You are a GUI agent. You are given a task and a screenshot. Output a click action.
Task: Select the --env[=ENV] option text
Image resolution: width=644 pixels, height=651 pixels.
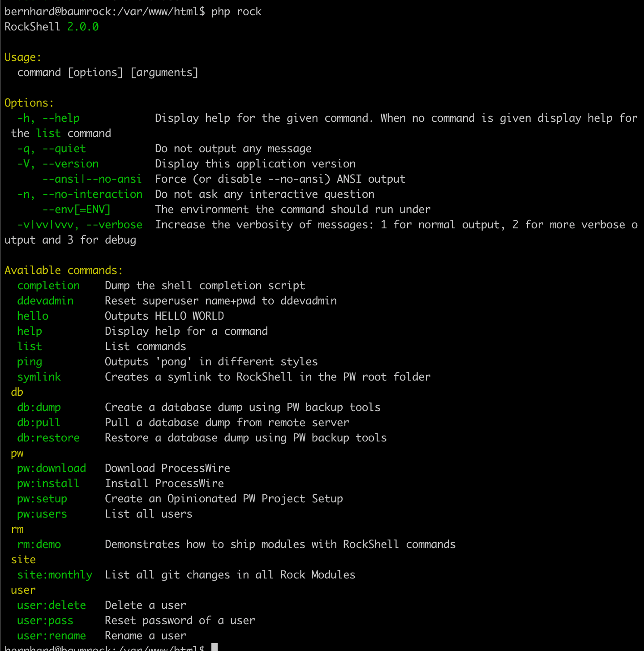tap(77, 209)
